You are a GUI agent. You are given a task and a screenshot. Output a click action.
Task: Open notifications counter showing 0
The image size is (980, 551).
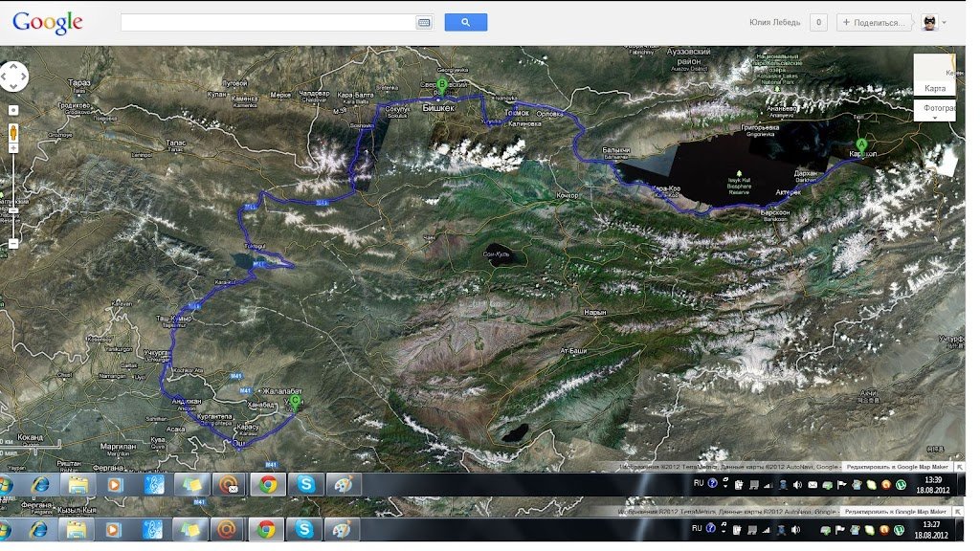[x=818, y=22]
